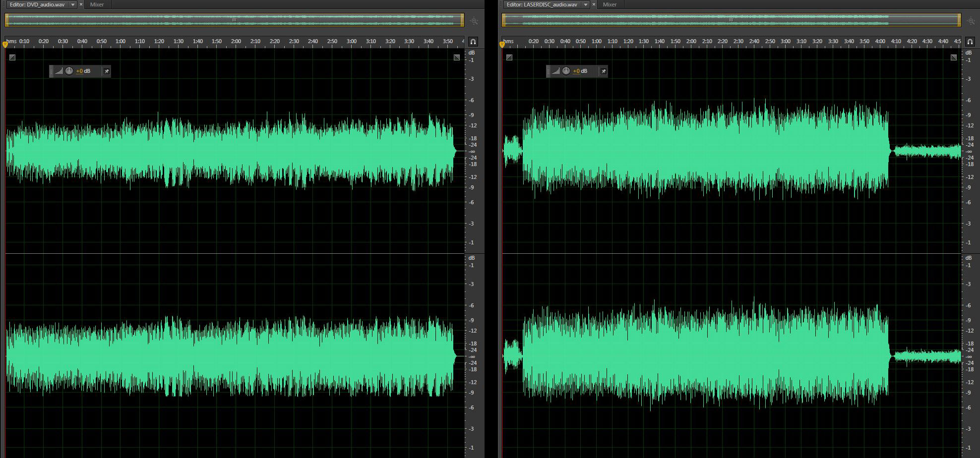Click the amplitude knob in LASERDISC_audio HUD
This screenshot has width=980, height=458.
(x=566, y=71)
